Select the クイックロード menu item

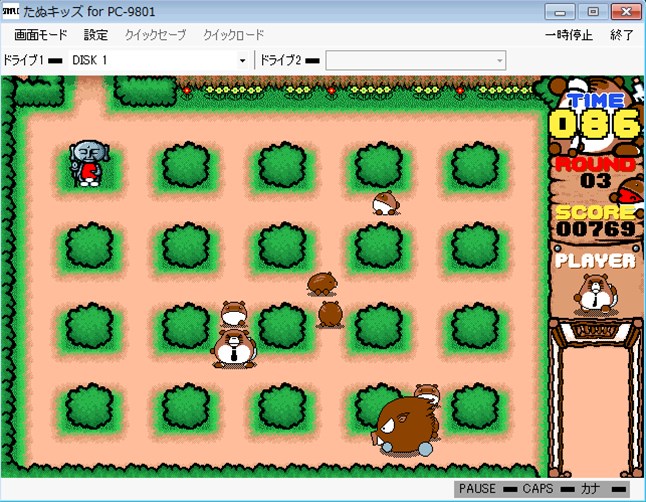pos(233,35)
